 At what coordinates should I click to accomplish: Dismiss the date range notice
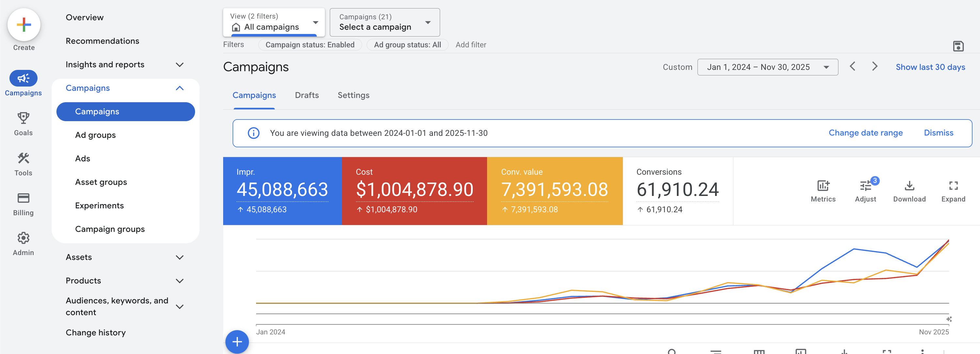pos(938,133)
